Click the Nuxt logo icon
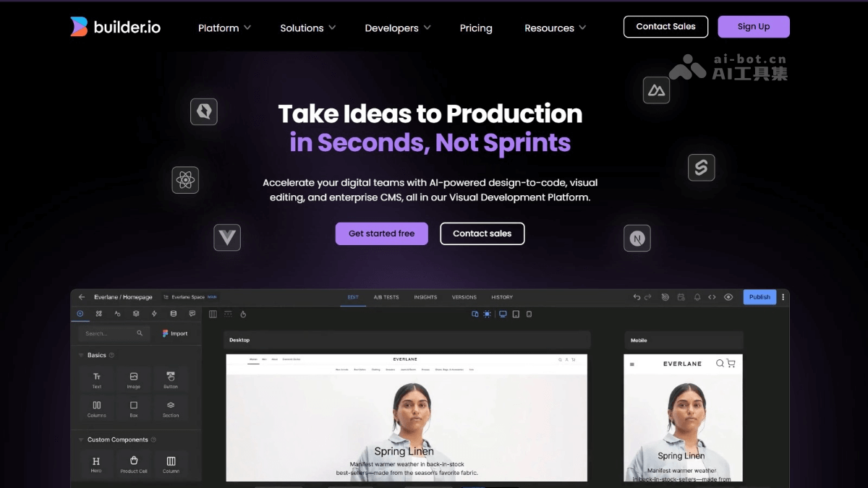Viewport: 868px width, 488px height. (x=656, y=90)
